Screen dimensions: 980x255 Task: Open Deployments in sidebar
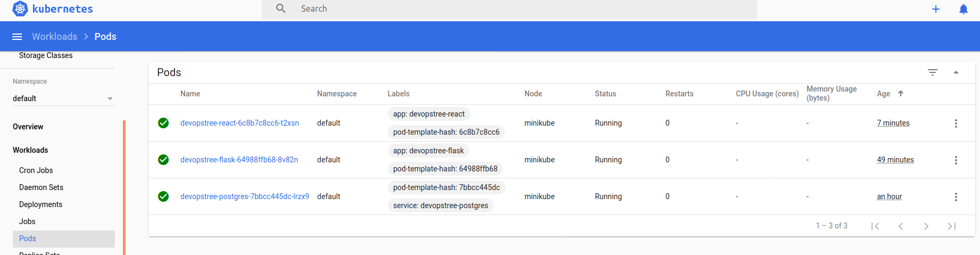(x=40, y=204)
